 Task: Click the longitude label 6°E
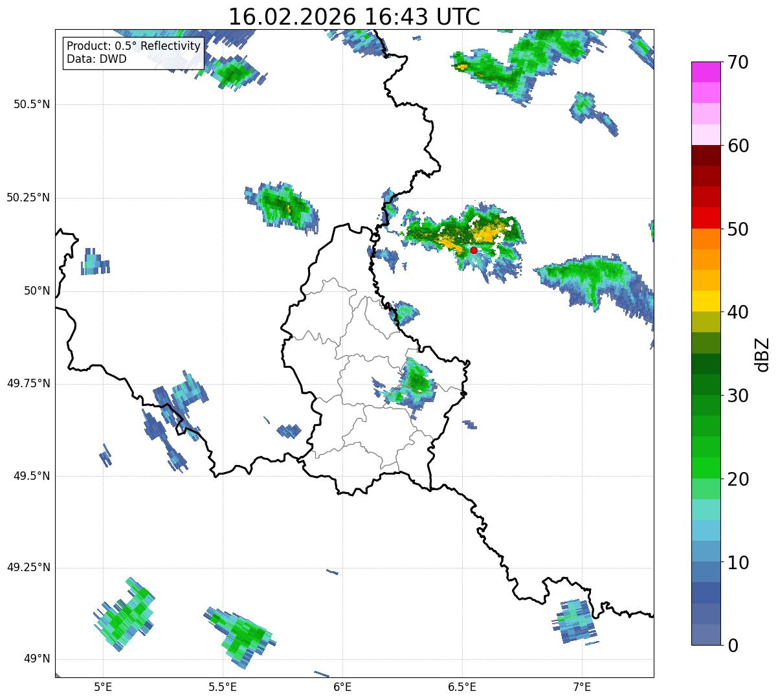click(342, 686)
